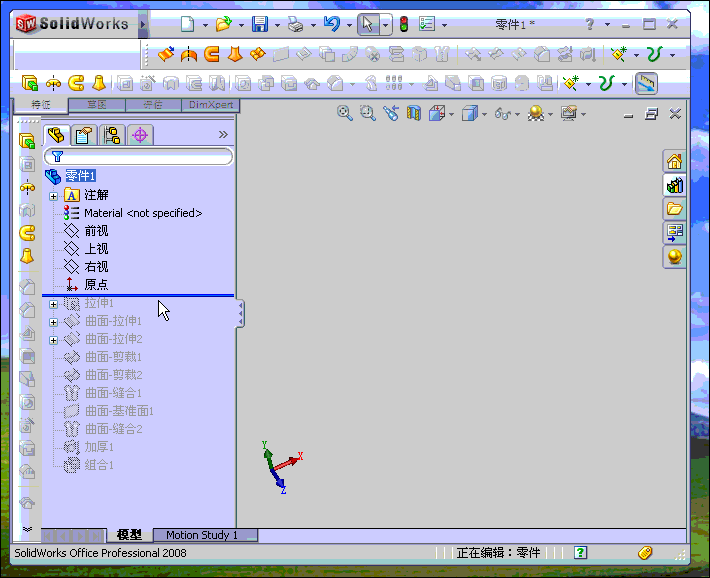Expand the 注解 annotations folder
Screen dimensions: 710x578
pyautogui.click(x=53, y=196)
